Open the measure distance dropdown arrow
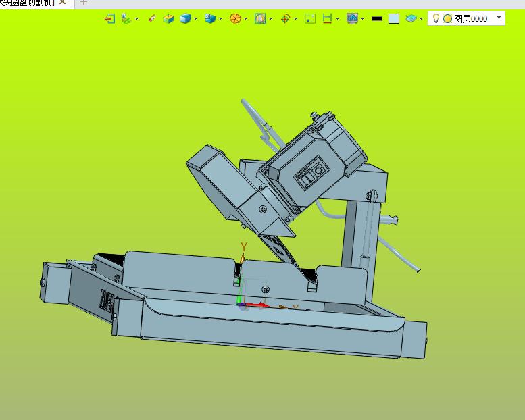 tap(338, 19)
